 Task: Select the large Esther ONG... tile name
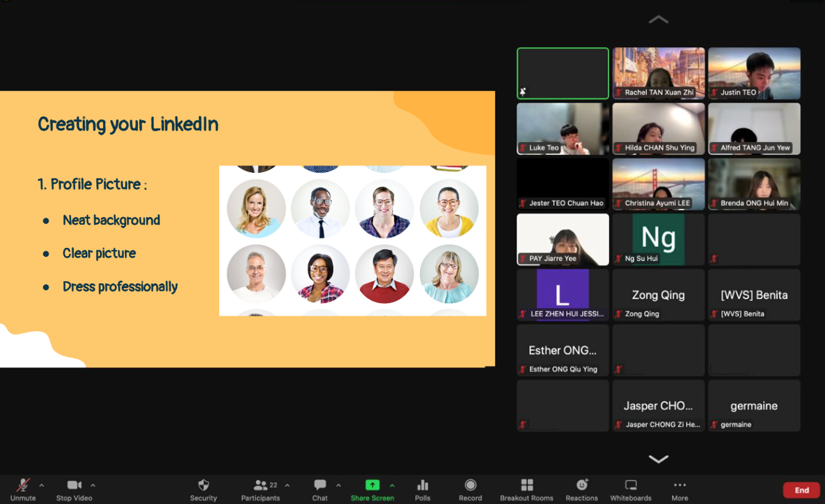(x=563, y=350)
